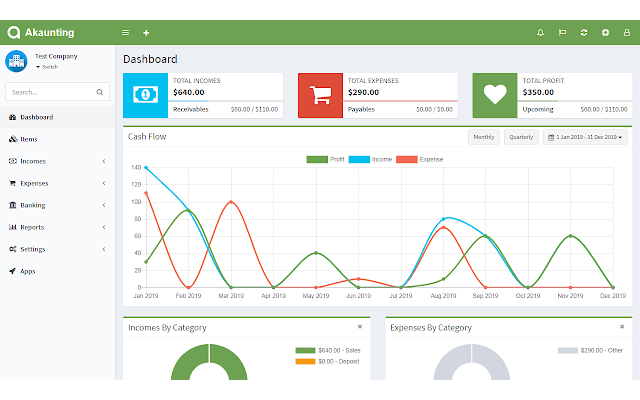
Task: Expand the Expenses menu chevron
Action: (104, 183)
